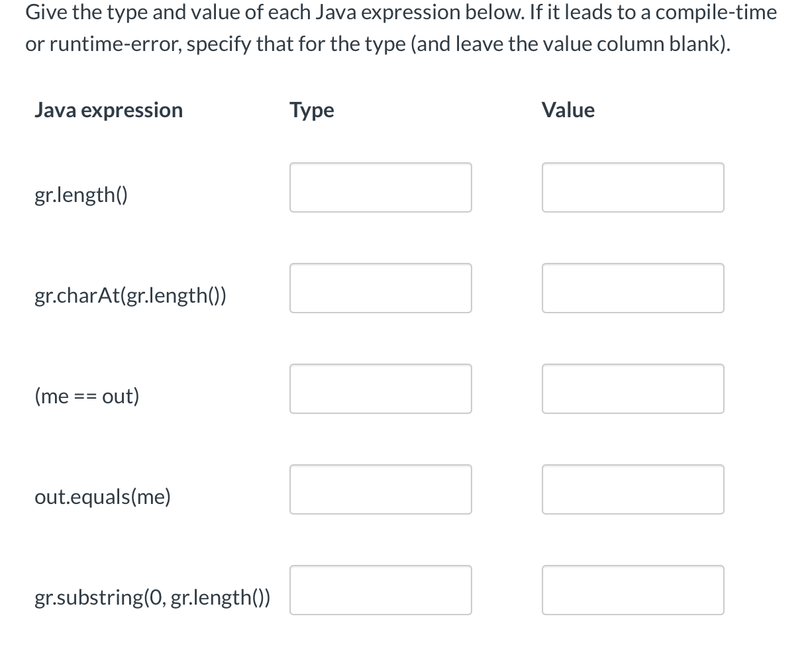Click the Type field for out.equals(me)

[x=381, y=489]
